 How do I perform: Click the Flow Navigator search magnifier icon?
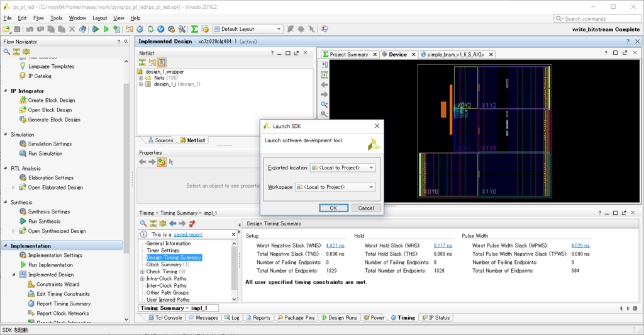(x=6, y=52)
